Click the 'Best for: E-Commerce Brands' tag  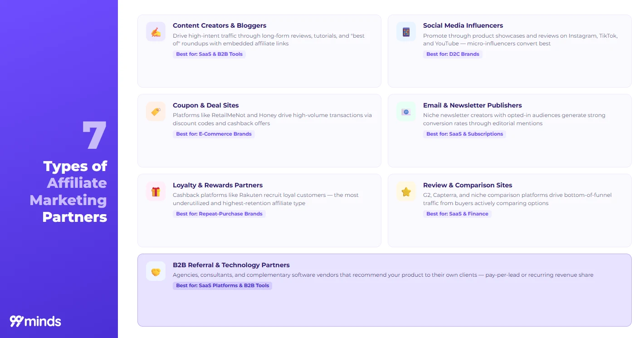214,134
